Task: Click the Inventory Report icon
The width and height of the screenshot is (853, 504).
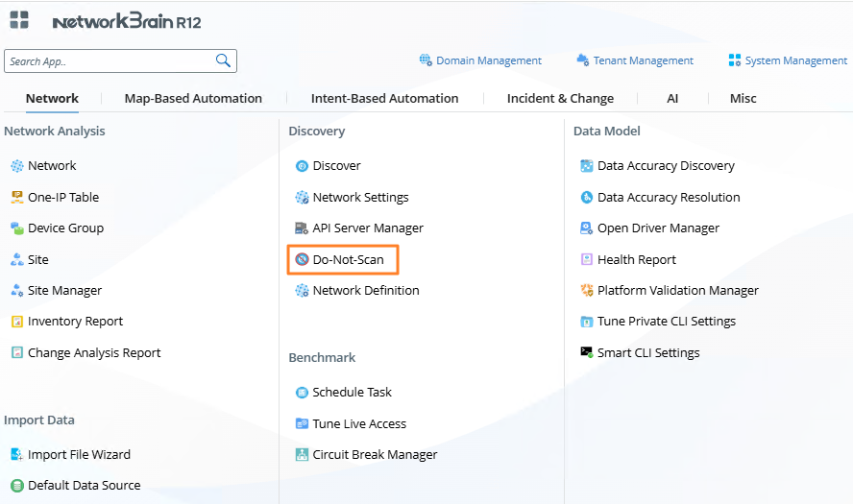Action: click(x=17, y=322)
